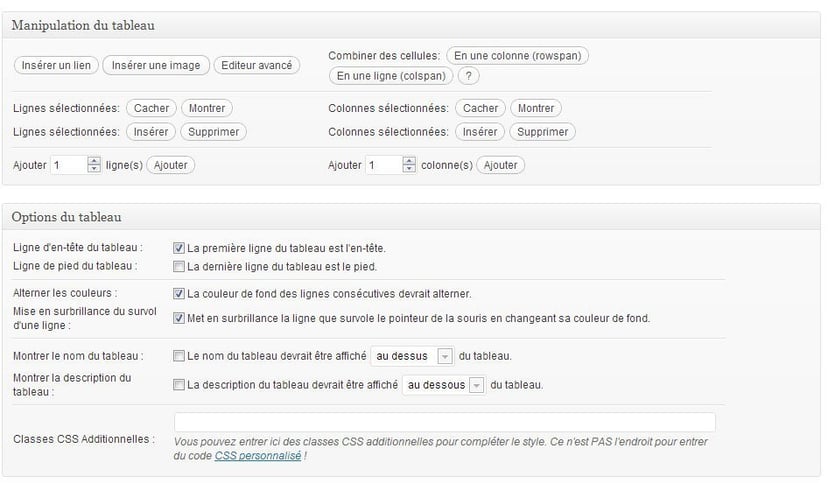The height and width of the screenshot is (483, 828).
Task: Click the ligne(s) number stepper arrows
Action: [94, 165]
